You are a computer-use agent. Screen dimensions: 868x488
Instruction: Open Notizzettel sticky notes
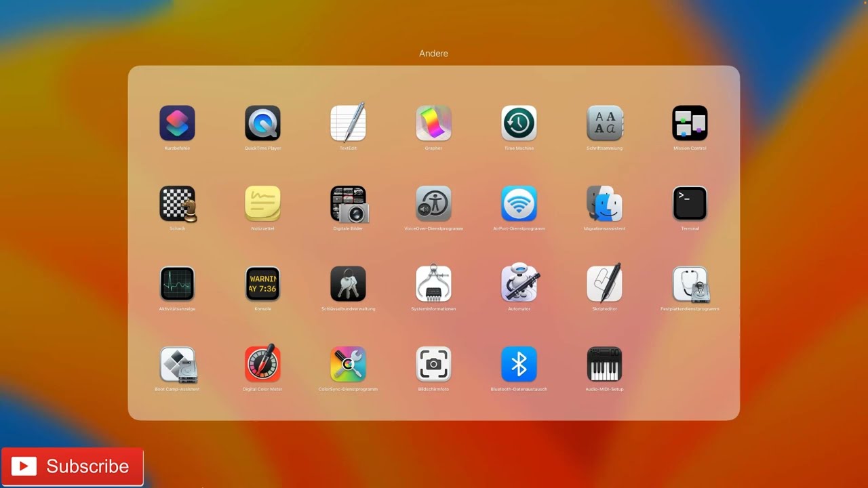tap(262, 203)
